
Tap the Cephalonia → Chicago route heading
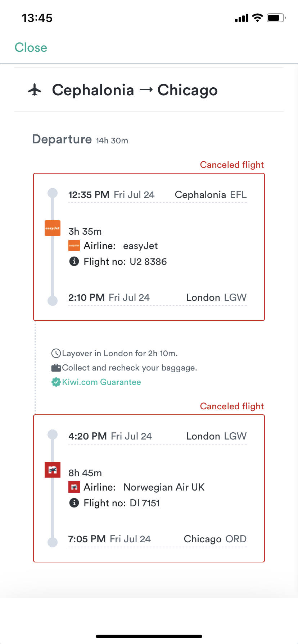point(135,90)
